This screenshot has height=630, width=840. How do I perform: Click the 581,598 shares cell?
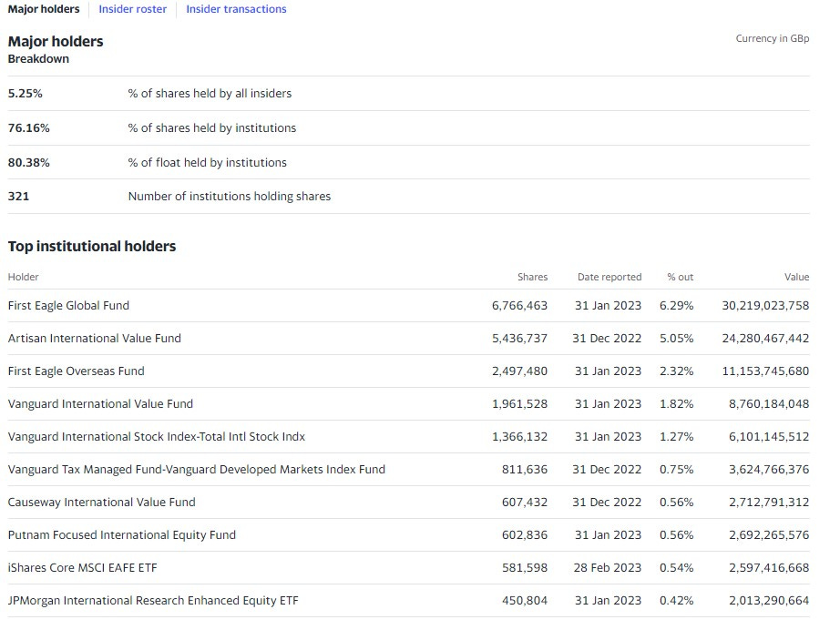point(525,567)
